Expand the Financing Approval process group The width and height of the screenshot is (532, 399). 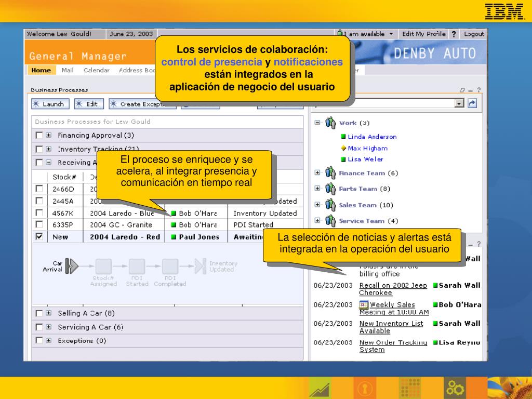point(49,136)
